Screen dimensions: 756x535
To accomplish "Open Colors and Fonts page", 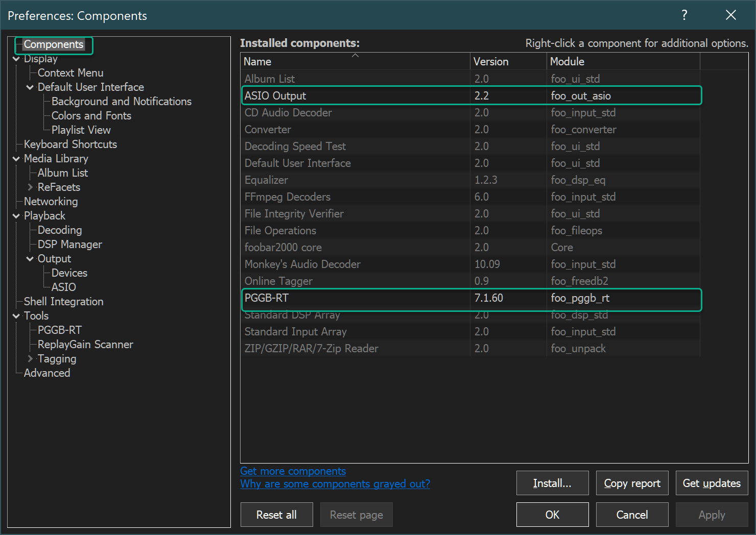I will [91, 116].
